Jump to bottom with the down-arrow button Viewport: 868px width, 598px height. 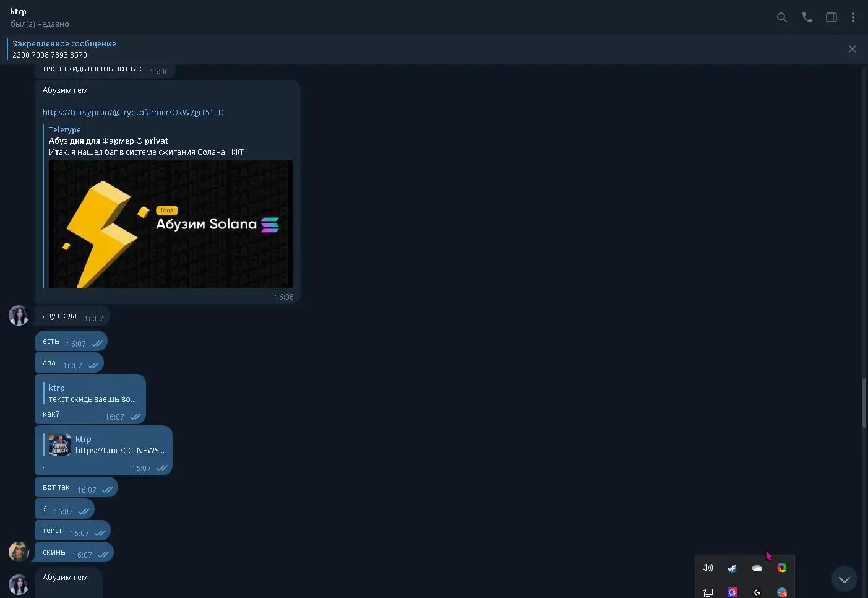tap(844, 579)
